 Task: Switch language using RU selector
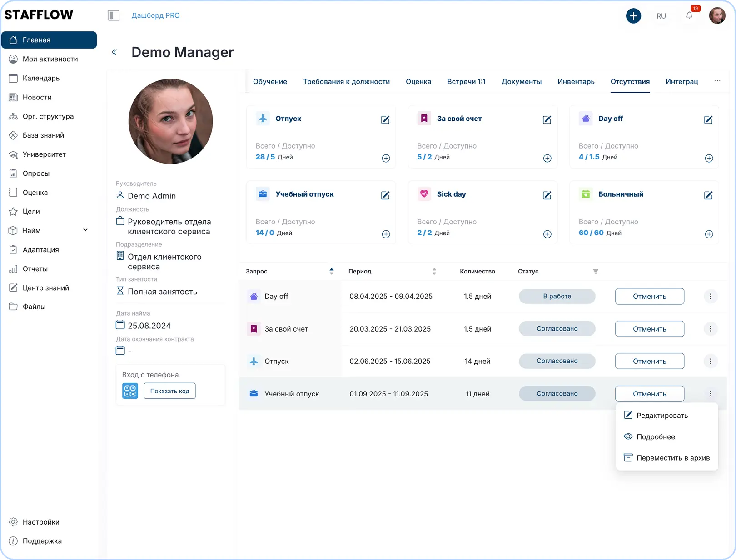click(x=661, y=16)
